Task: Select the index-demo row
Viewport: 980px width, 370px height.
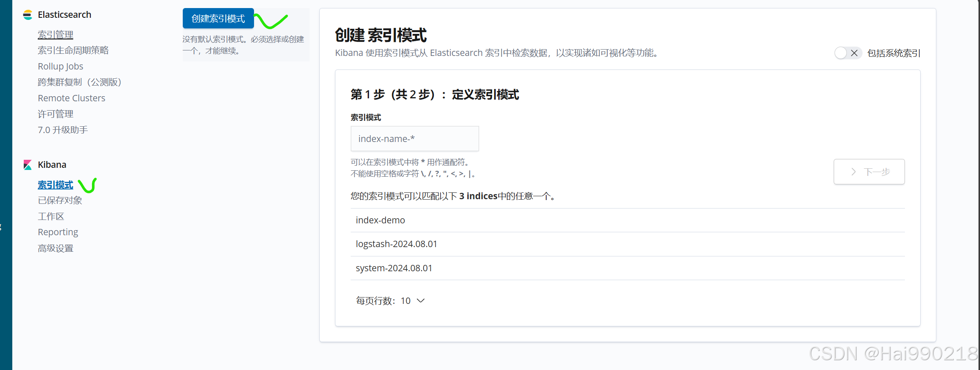Action: [628, 220]
